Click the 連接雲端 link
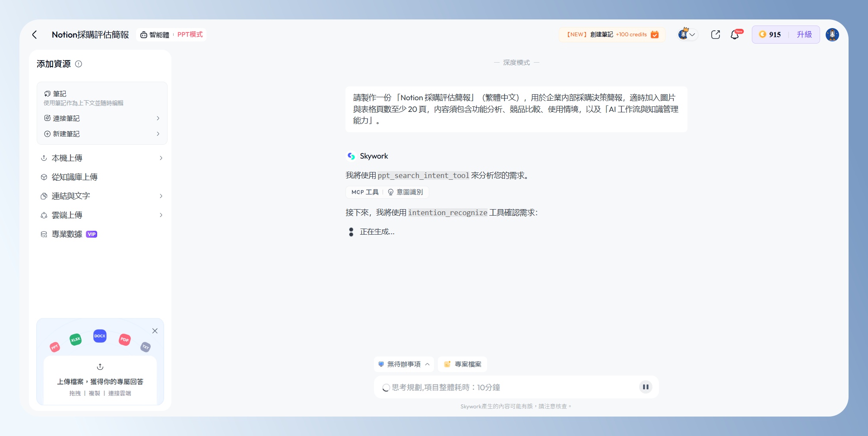The width and height of the screenshot is (868, 436). click(x=120, y=393)
